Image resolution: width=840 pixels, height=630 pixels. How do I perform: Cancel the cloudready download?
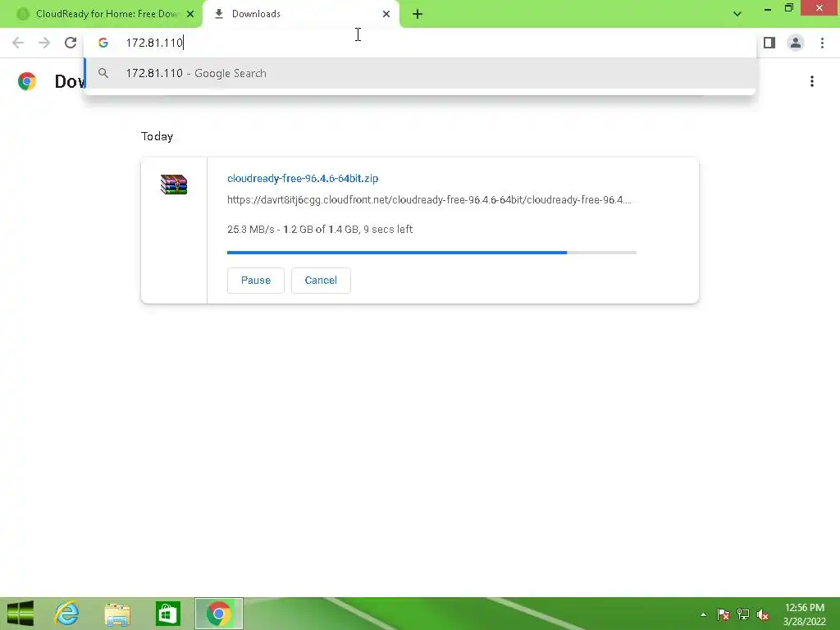click(321, 281)
